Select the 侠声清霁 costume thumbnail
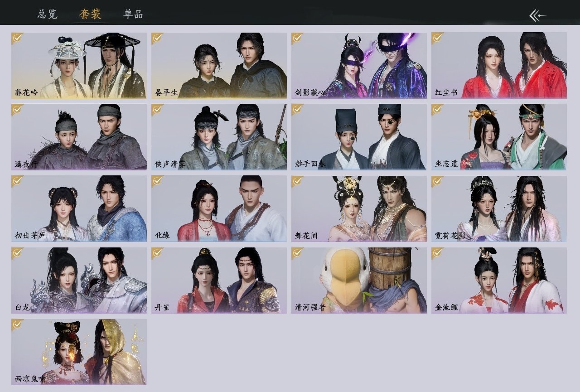580x392 pixels. click(x=219, y=137)
